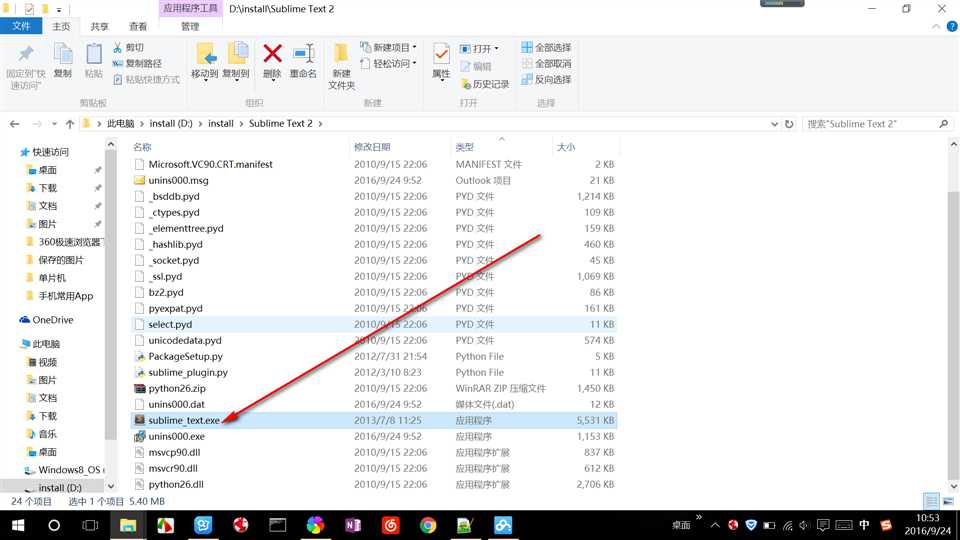Expand the install (D:) breadcrumb arrow
Viewport: 960px width, 540px height.
click(200, 124)
